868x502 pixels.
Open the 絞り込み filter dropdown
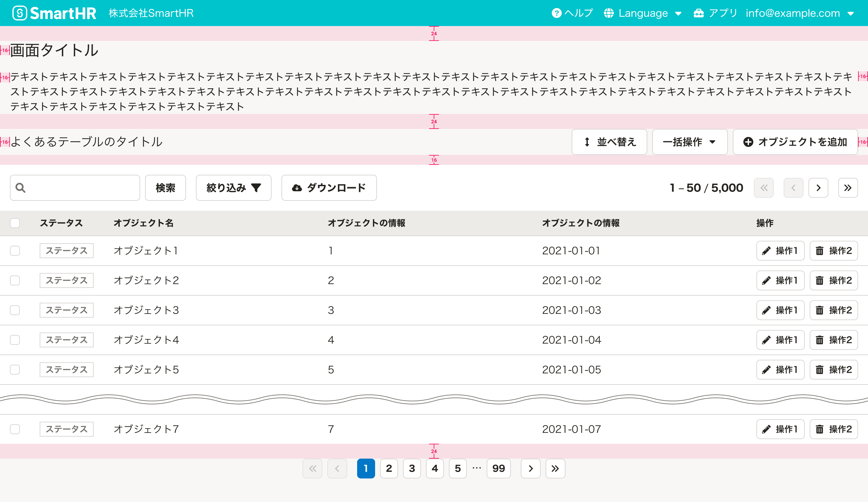point(233,188)
